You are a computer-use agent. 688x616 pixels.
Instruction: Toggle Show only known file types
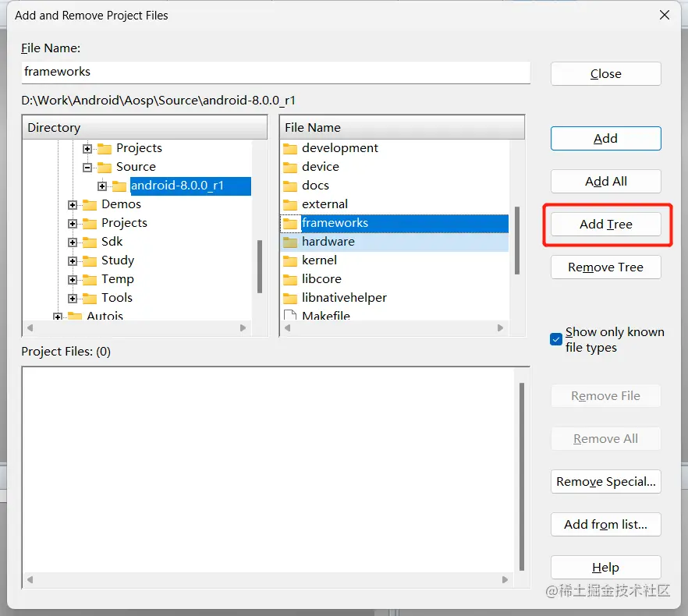[x=556, y=339]
